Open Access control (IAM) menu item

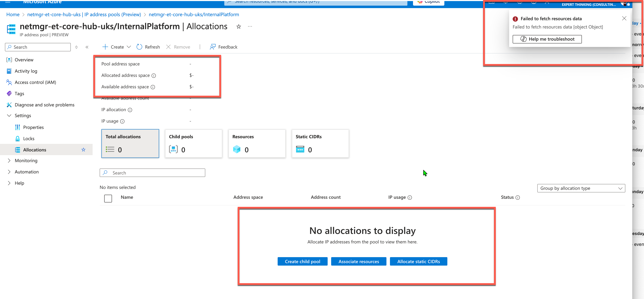35,82
